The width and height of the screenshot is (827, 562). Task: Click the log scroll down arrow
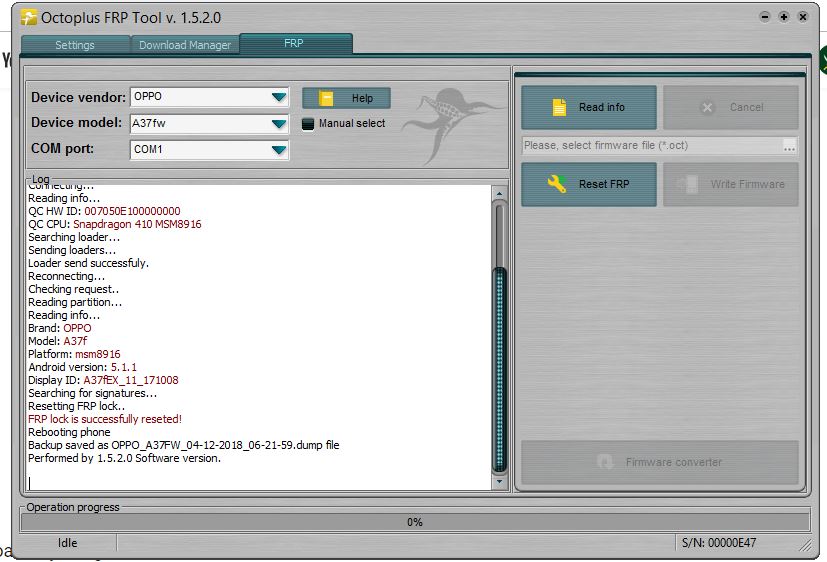[499, 481]
